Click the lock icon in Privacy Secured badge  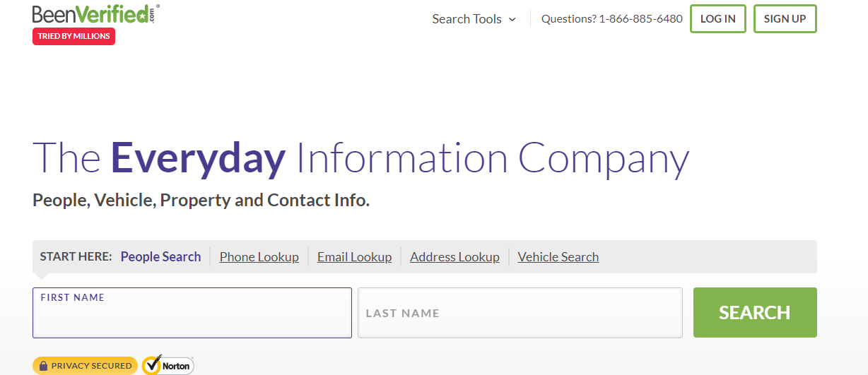pyautogui.click(x=44, y=366)
